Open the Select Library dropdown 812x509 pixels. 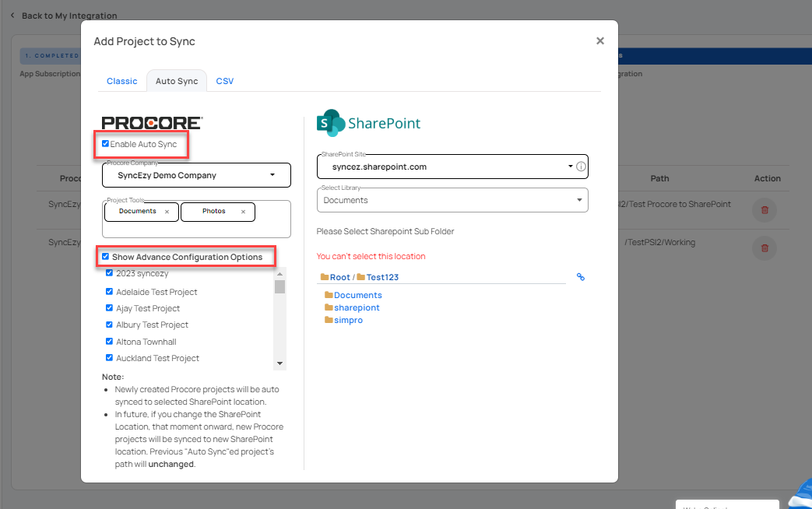(452, 200)
